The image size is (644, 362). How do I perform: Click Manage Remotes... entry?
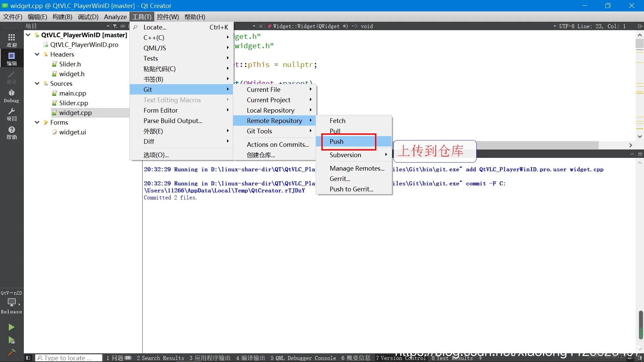click(357, 168)
